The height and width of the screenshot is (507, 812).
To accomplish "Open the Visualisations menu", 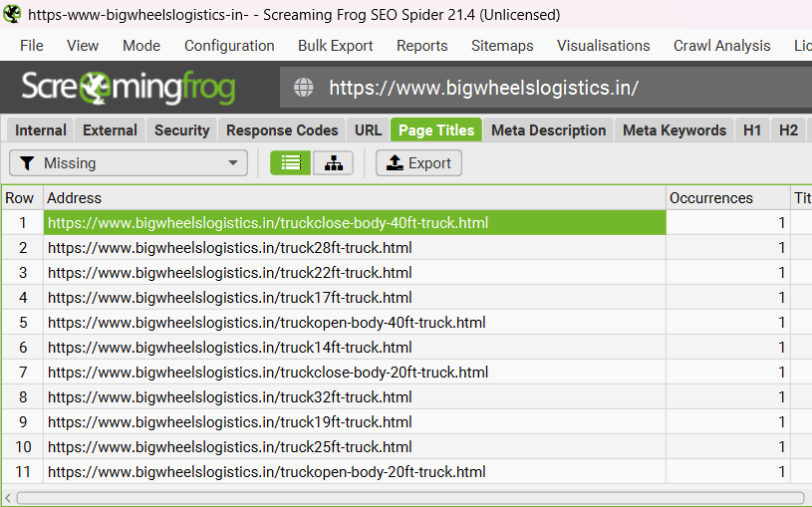I will 604,46.
